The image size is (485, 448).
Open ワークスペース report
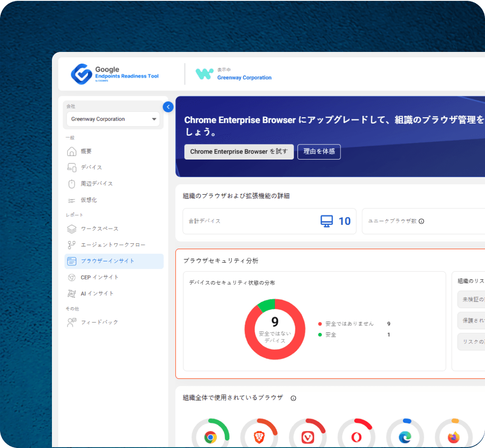pyautogui.click(x=100, y=229)
